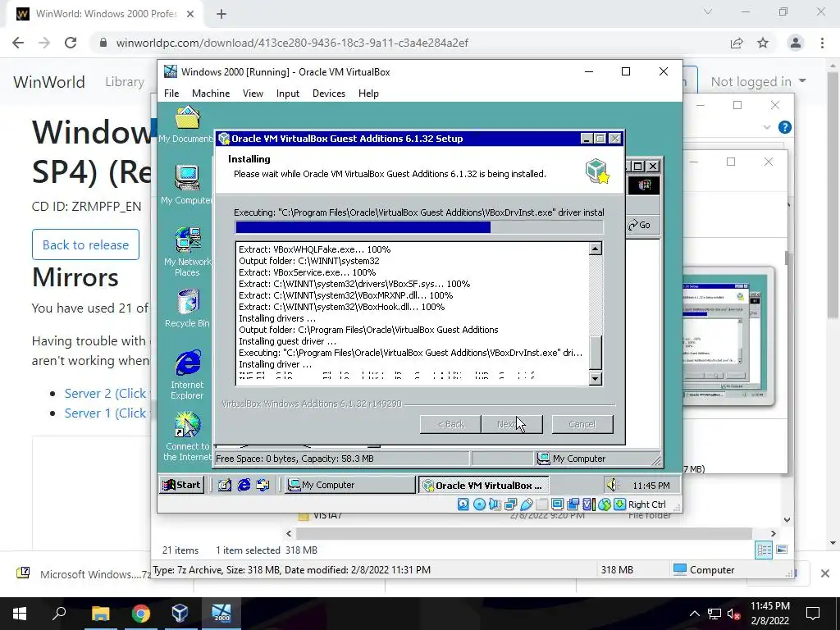Open a new Chrome tab
The height and width of the screenshot is (630, 840).
tap(221, 14)
